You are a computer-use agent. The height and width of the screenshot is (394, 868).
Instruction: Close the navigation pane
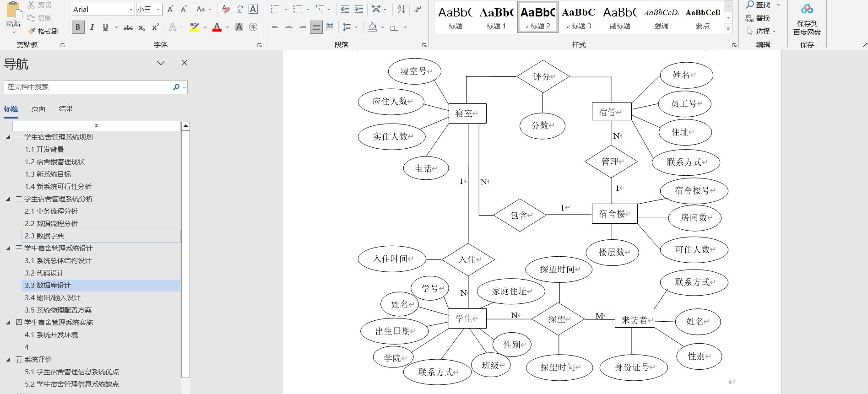(x=184, y=63)
